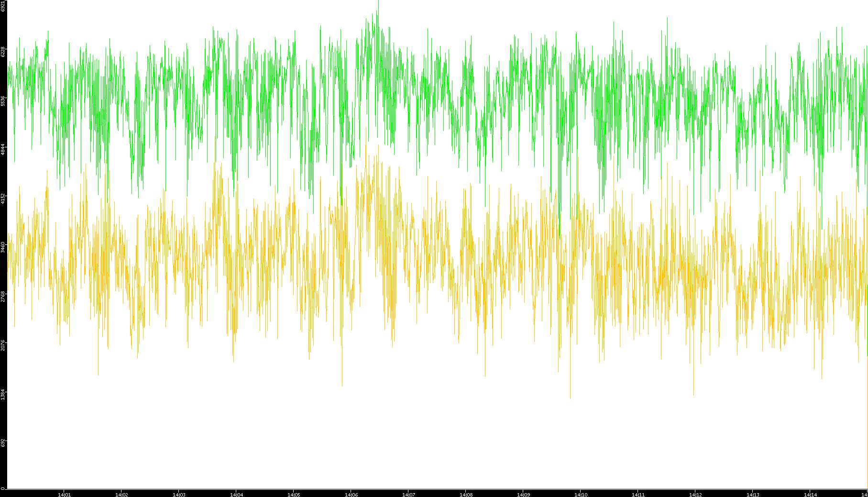Click the 14:09 time label
This screenshot has height=497, width=868.
(x=523, y=495)
